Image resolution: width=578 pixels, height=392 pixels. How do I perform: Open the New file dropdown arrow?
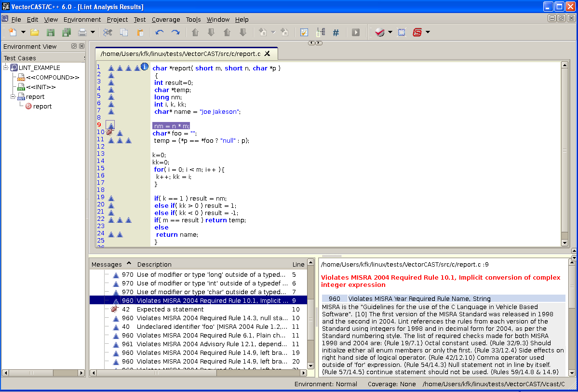pyautogui.click(x=23, y=32)
